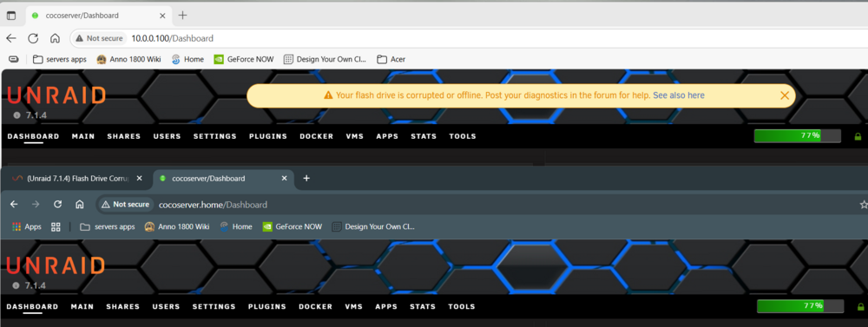Click the home icon in the lower browser
The image size is (868, 327).
coord(79,204)
